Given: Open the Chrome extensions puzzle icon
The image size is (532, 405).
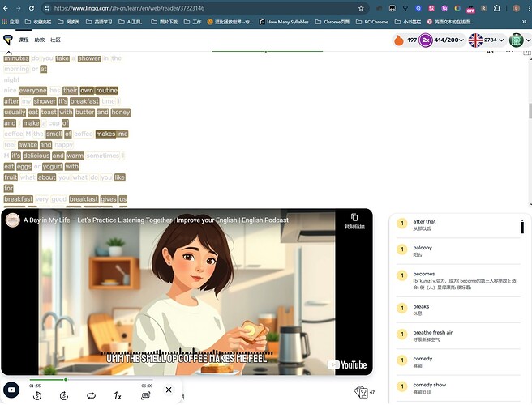Looking at the screenshot, I should (x=496, y=8).
